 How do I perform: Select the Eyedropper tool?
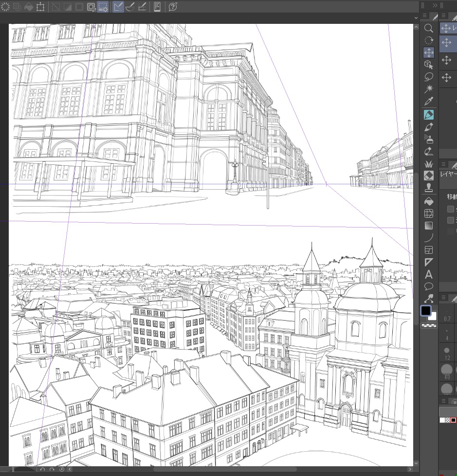click(429, 101)
